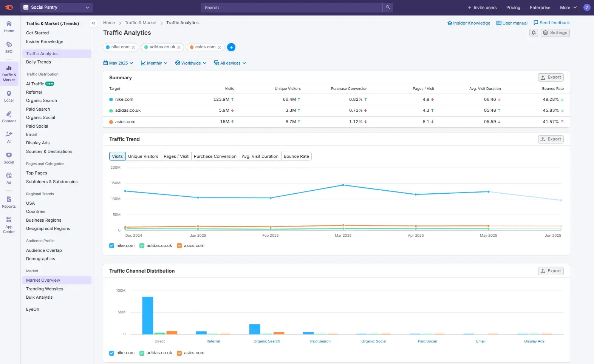
Task: Click the search magnifier icon
Action: coord(388,8)
